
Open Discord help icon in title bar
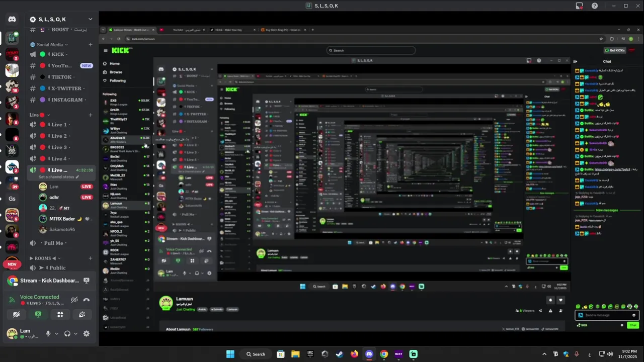coord(595,6)
